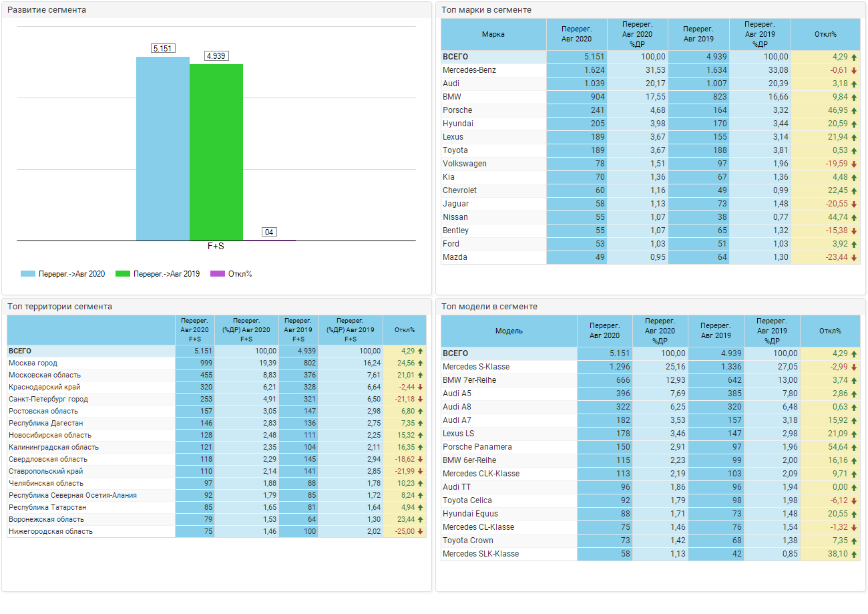This screenshot has width=868, height=614.
Task: Select Mercedes S-Klasse model row
Action: click(650, 367)
